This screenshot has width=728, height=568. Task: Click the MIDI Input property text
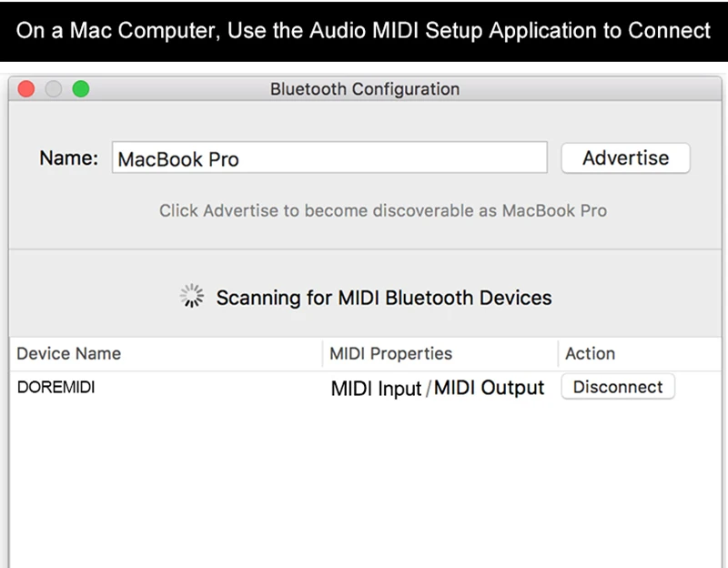pyautogui.click(x=376, y=389)
